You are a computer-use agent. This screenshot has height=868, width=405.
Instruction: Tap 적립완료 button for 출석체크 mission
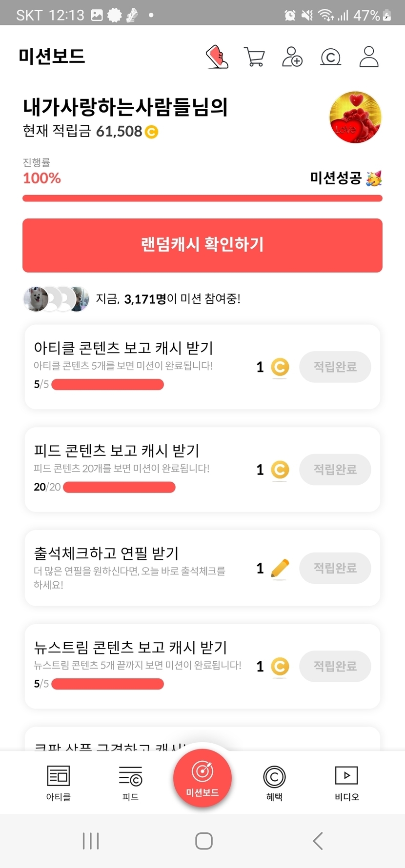pyautogui.click(x=335, y=568)
